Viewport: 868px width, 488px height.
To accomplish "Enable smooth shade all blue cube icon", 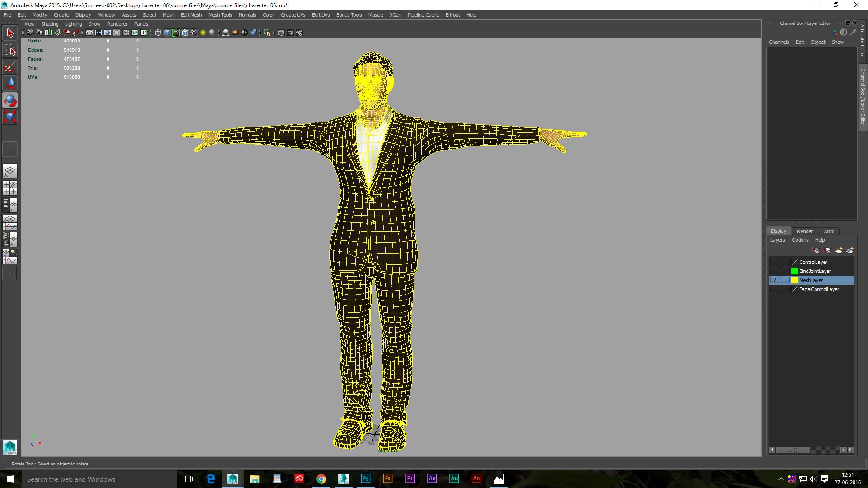I will (x=167, y=33).
